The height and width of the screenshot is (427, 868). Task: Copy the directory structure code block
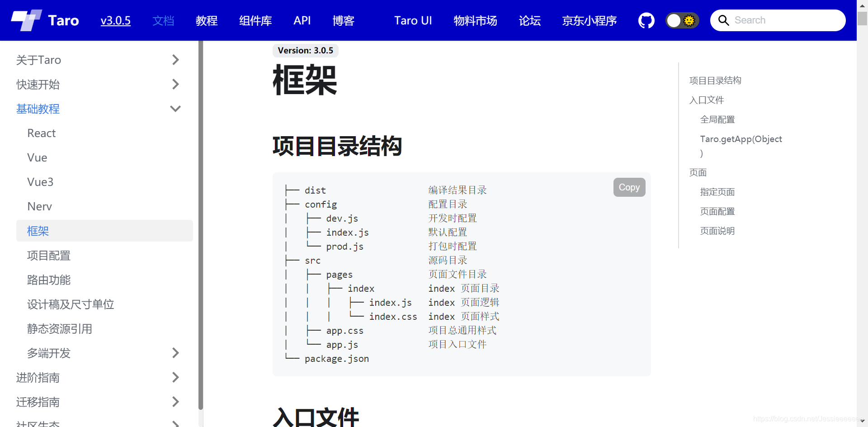(629, 187)
